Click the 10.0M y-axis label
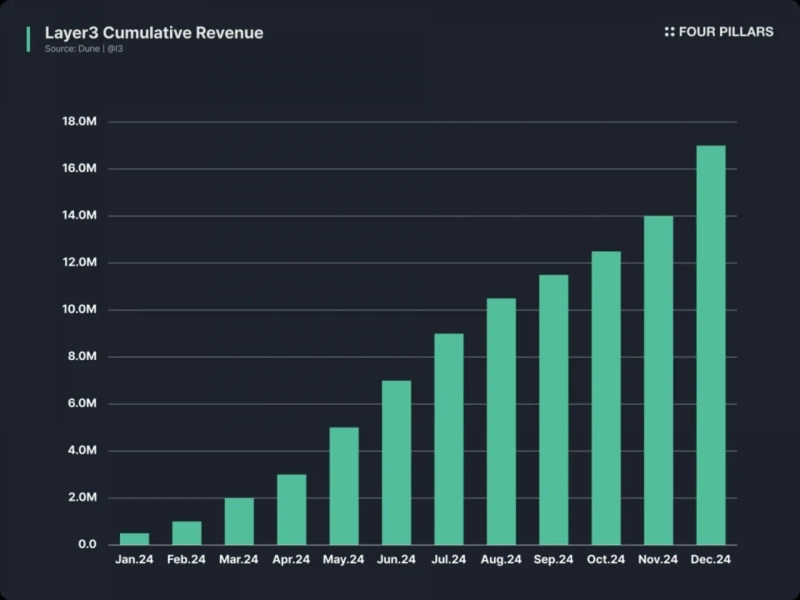Viewport: 800px width, 600px height. 79,310
